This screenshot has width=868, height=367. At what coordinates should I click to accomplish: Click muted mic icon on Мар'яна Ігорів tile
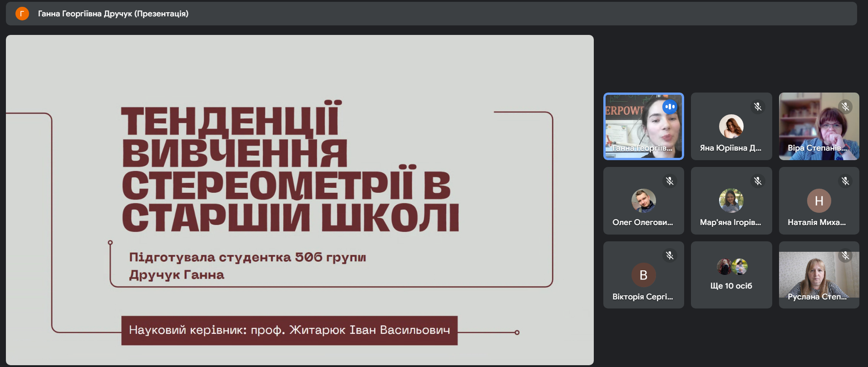(758, 181)
